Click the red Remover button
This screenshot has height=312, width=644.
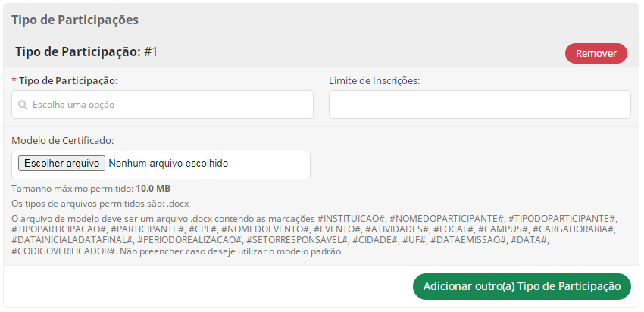coord(596,53)
